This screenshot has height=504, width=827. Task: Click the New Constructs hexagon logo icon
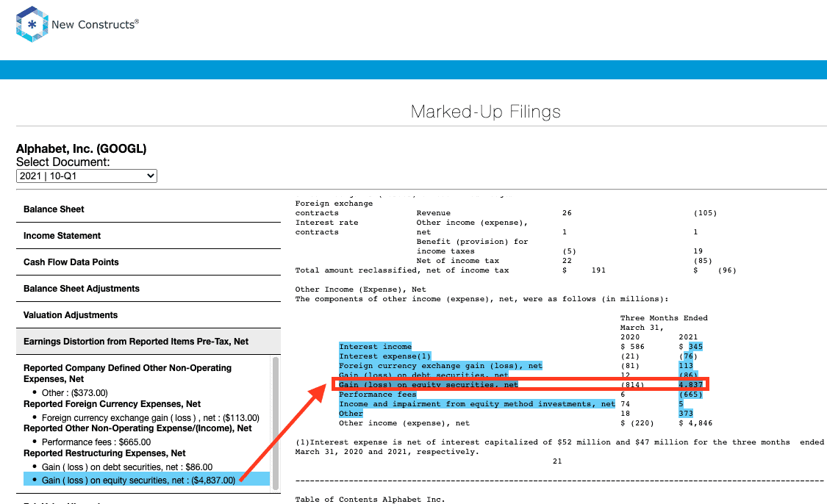point(32,24)
